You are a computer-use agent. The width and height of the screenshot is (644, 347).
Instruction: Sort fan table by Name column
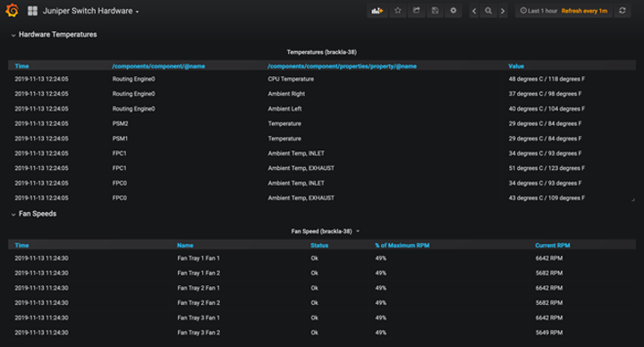[x=185, y=246]
